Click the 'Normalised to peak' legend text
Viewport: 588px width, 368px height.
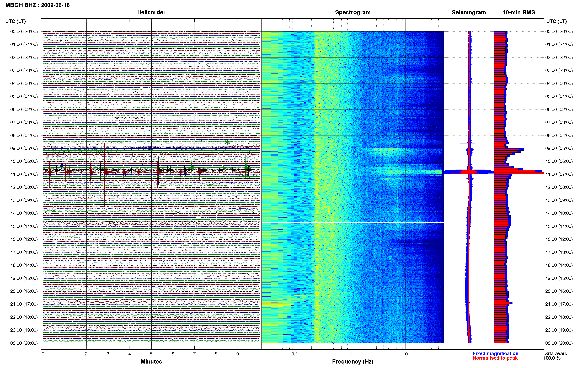(495, 358)
